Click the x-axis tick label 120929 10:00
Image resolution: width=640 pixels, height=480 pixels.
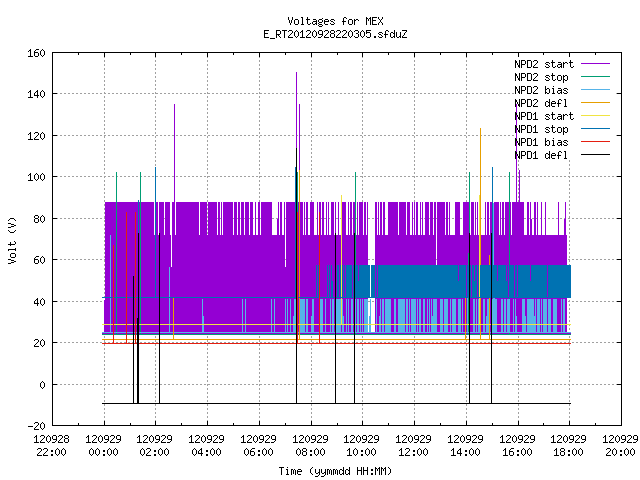click(362, 446)
